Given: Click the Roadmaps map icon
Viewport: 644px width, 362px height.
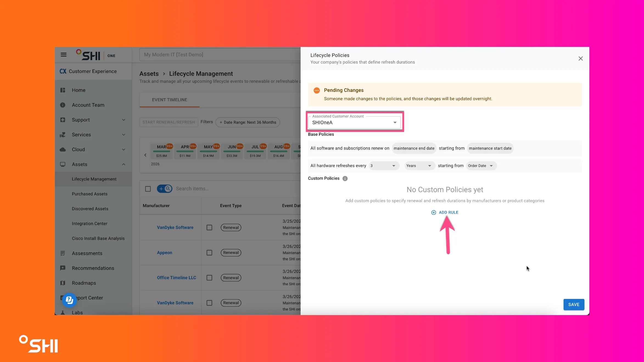Looking at the screenshot, I should (x=63, y=283).
